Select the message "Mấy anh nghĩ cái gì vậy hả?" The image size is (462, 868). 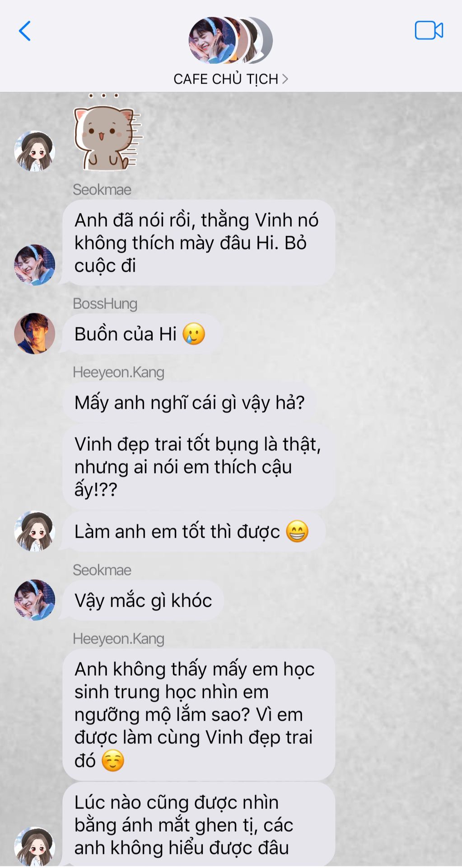pos(189,402)
